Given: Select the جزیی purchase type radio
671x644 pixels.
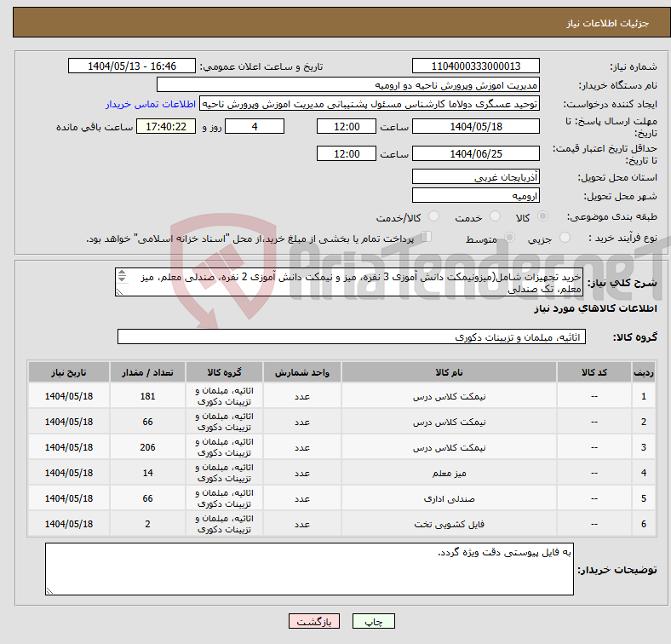Looking at the screenshot, I should coord(565,237).
